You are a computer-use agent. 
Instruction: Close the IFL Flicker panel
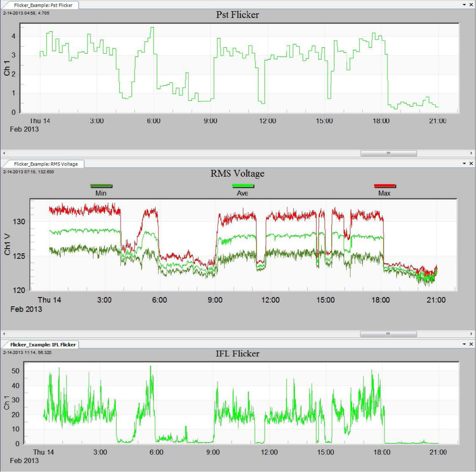[471, 345]
